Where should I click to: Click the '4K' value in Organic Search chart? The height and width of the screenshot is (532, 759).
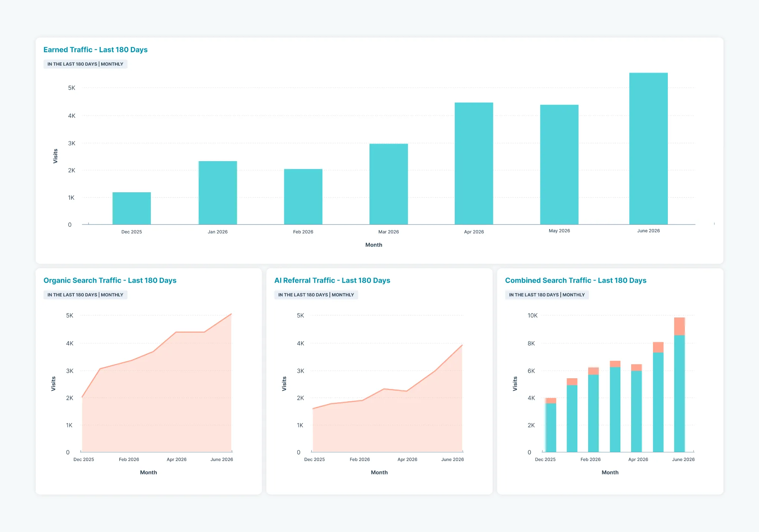[x=70, y=343]
